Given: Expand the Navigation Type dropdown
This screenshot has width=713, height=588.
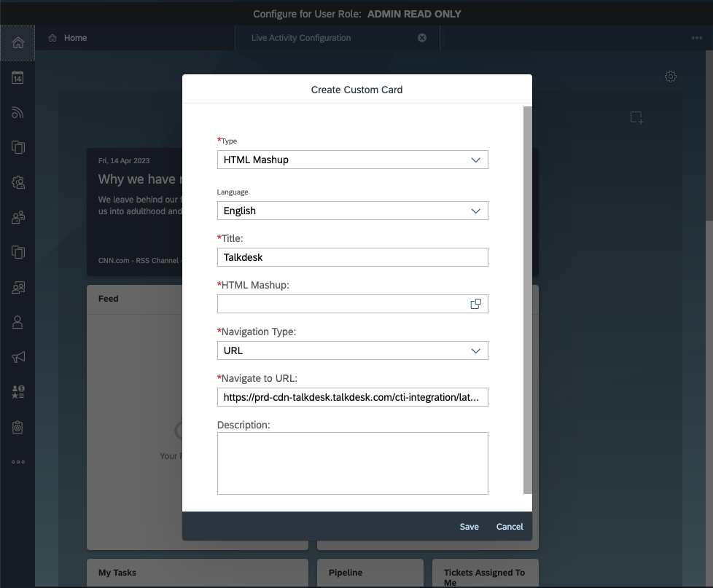Looking at the screenshot, I should pos(475,350).
